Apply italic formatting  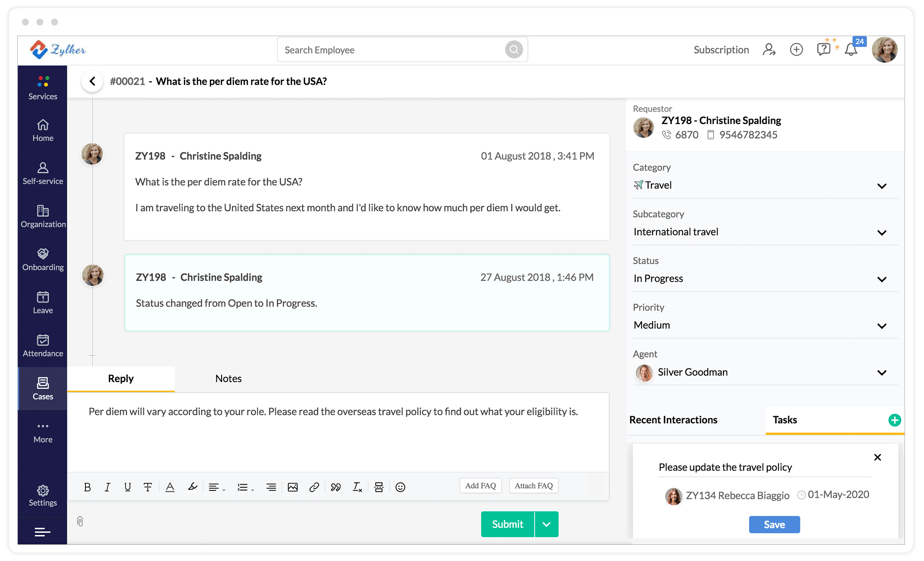pyautogui.click(x=107, y=487)
